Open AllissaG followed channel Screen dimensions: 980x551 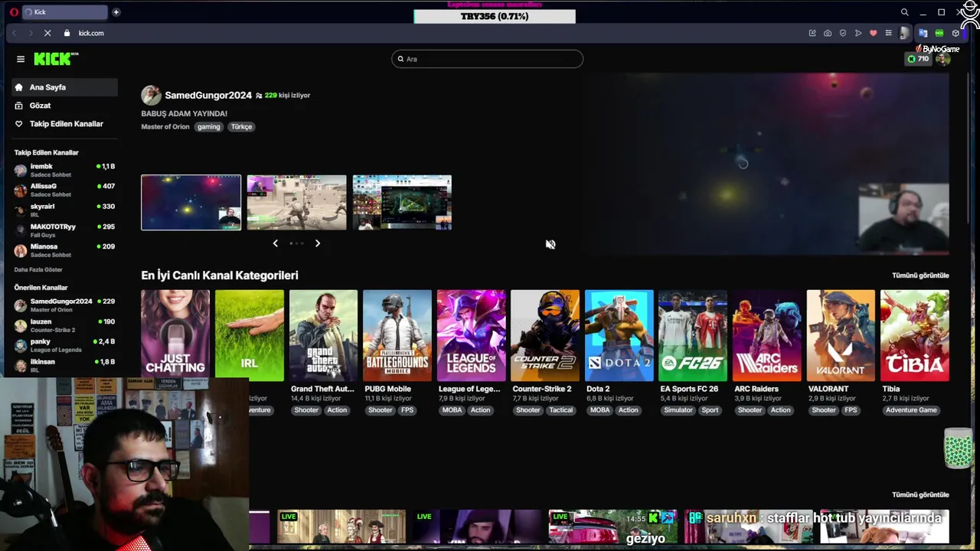pos(64,190)
